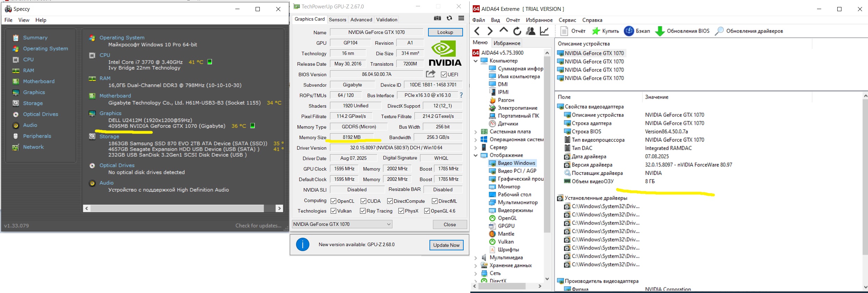Select Network in the Speccy sidebar
Screen dimensions: 868x293
(33, 147)
